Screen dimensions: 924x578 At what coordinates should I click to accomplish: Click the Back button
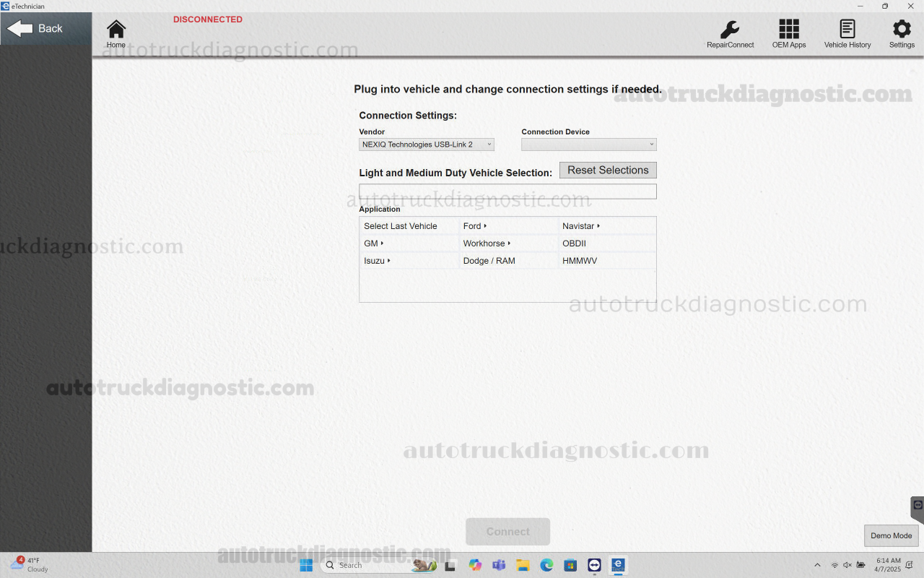pyautogui.click(x=45, y=28)
